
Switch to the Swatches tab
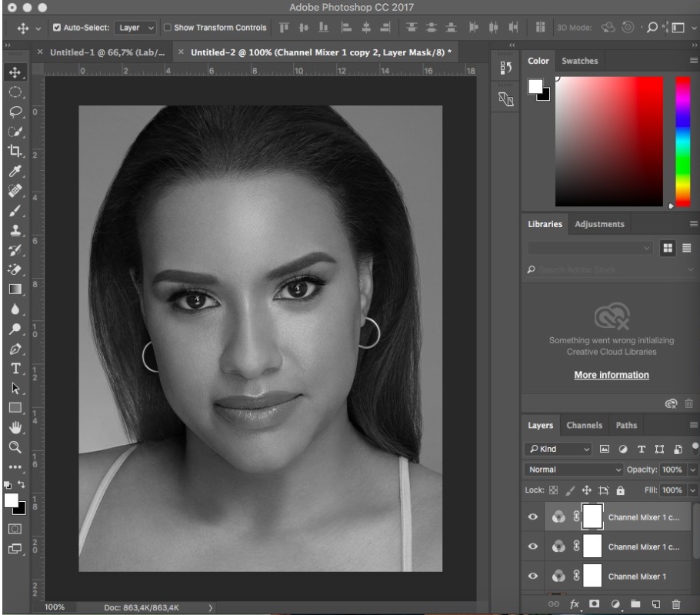point(579,61)
